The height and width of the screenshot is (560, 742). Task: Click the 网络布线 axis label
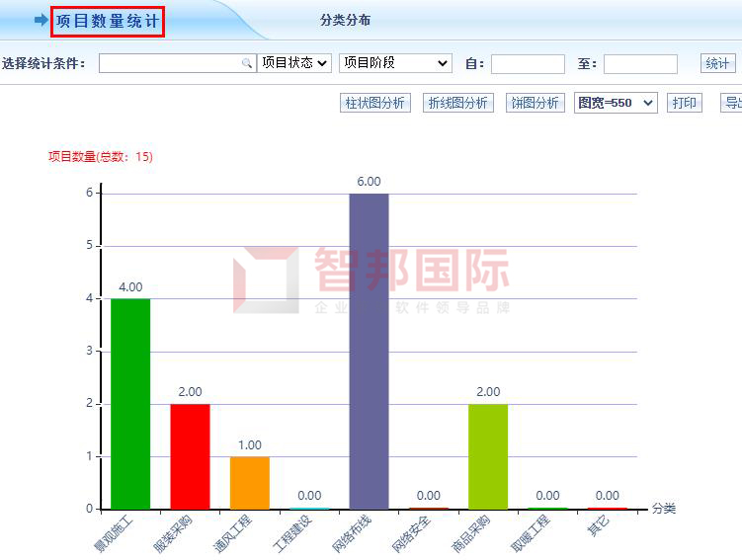click(352, 534)
